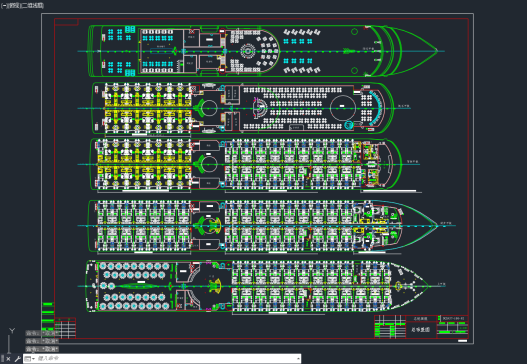Expand the command history arrow at right end
The height and width of the screenshot is (364, 527).
point(298,359)
